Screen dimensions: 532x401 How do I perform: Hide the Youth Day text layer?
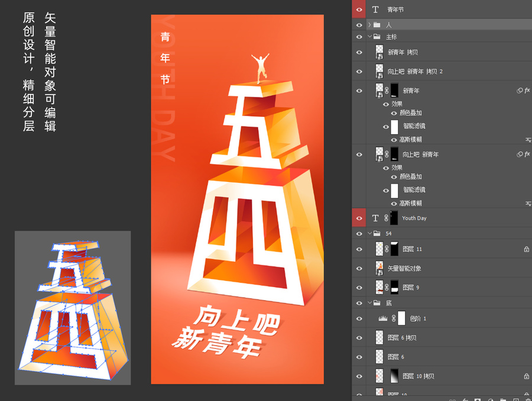[x=359, y=218]
